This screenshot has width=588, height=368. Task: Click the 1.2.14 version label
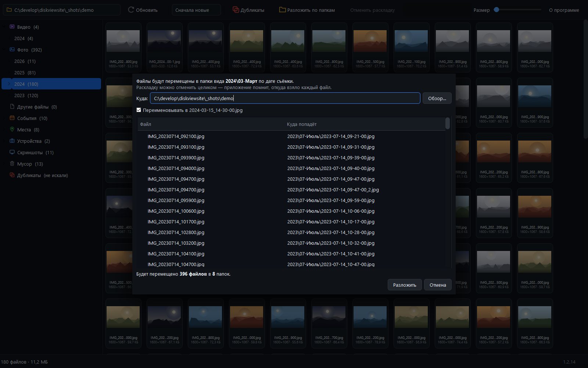[x=569, y=362]
